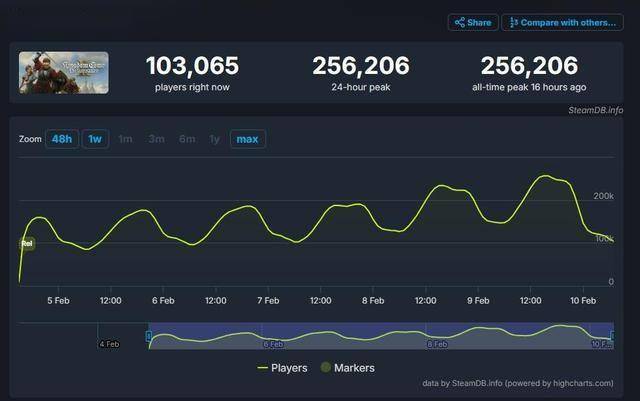Screen dimensions: 640x401
Task: Open Compare with others
Action: point(562,22)
